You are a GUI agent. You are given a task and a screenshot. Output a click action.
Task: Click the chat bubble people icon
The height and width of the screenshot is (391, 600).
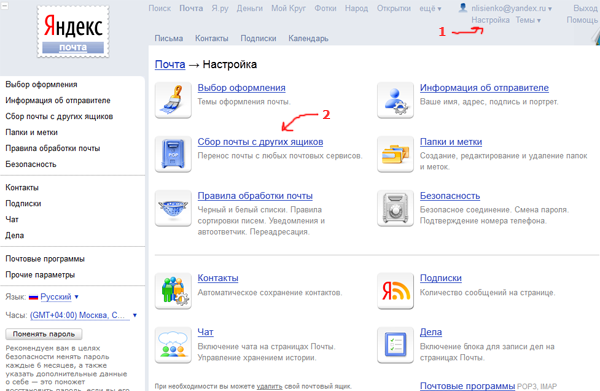click(173, 345)
